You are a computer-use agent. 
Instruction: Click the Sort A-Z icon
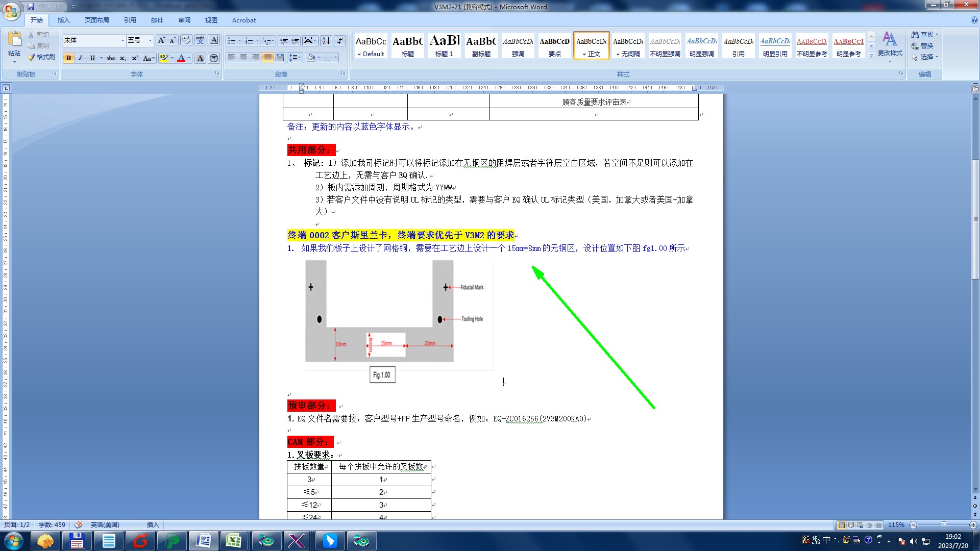click(326, 40)
